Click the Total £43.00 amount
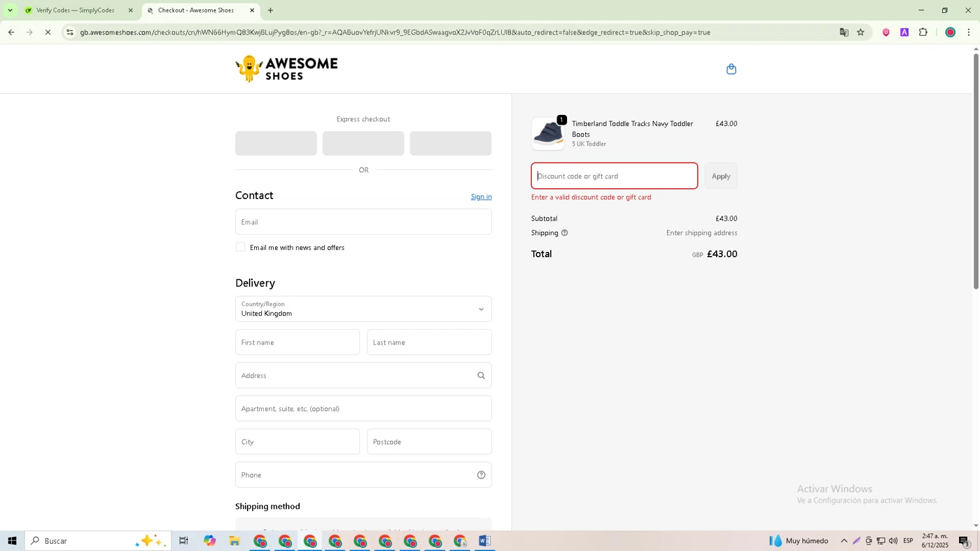 tap(722, 254)
